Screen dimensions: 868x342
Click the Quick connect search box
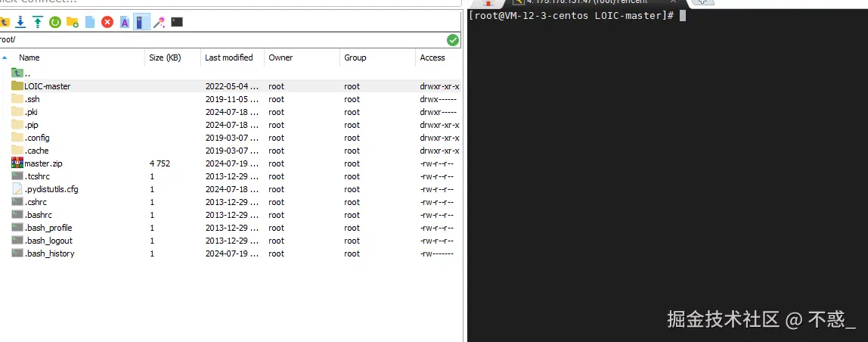(230, 2)
